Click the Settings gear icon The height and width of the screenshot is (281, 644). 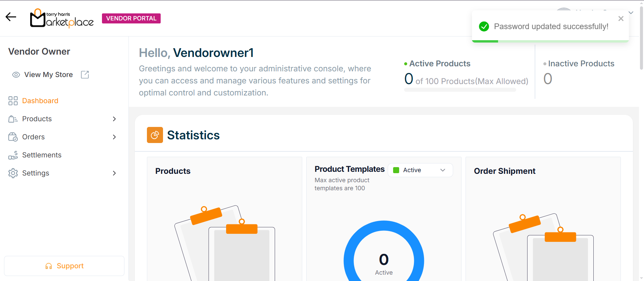13,173
